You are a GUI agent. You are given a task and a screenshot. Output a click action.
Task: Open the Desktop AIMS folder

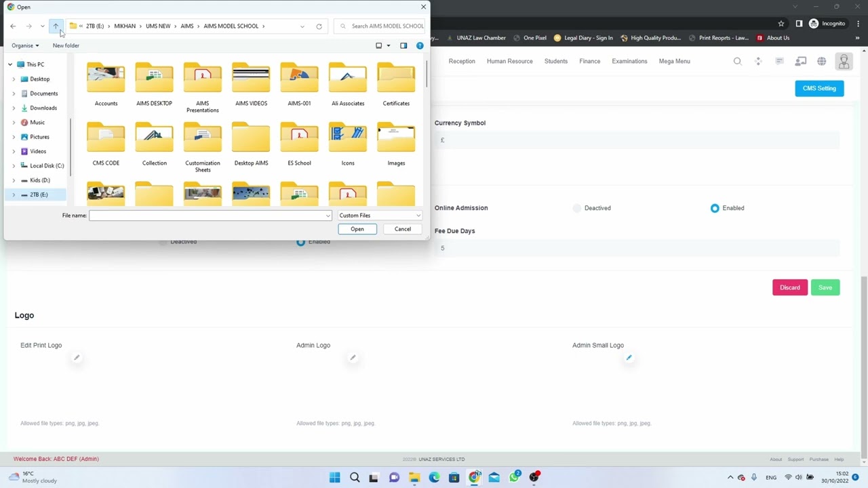click(x=251, y=144)
